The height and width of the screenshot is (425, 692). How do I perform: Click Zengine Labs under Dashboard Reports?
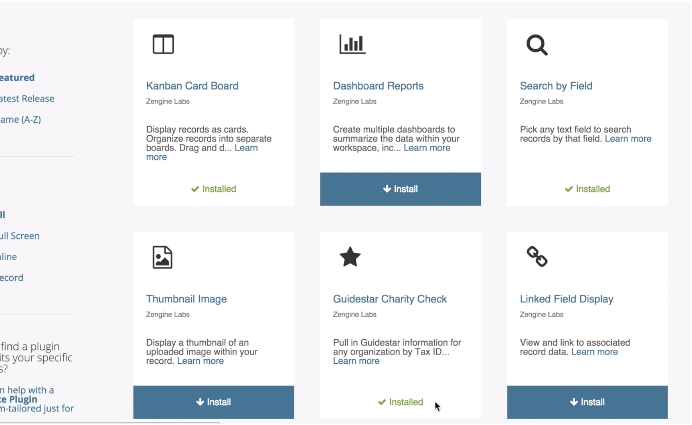click(354, 101)
